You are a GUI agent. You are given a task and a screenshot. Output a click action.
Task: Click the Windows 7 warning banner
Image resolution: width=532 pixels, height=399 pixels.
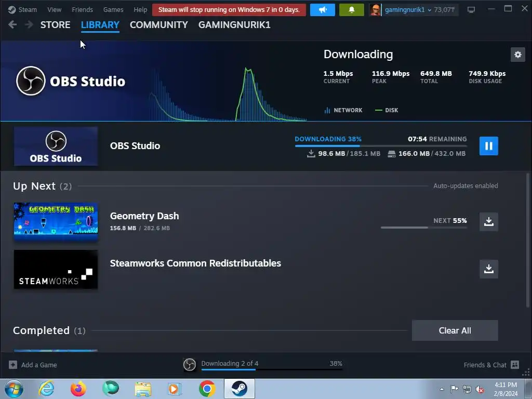(x=229, y=9)
